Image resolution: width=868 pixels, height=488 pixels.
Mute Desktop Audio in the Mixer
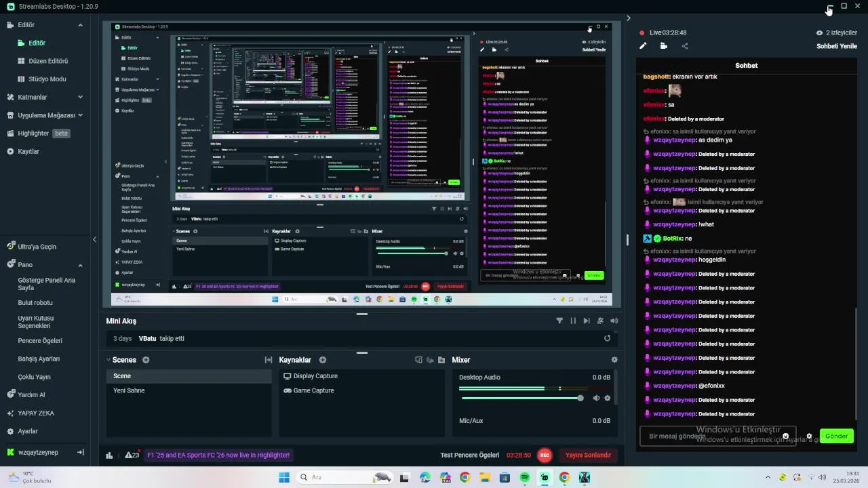tap(596, 398)
